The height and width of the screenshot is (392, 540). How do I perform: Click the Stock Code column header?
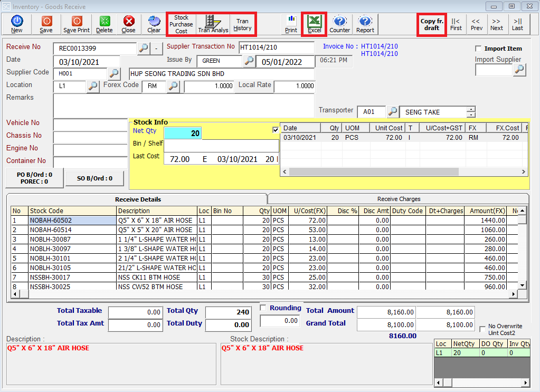72,211
